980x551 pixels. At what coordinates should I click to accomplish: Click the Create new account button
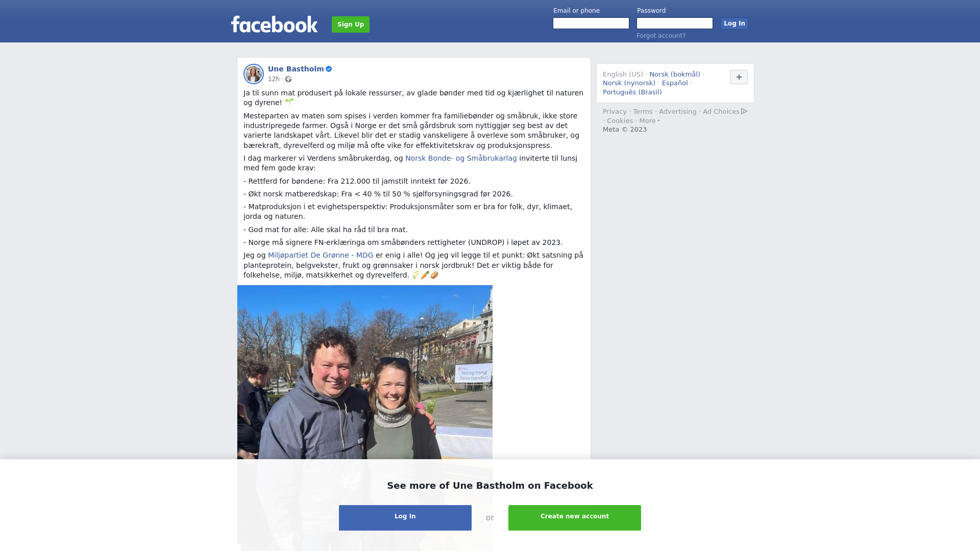tap(575, 518)
